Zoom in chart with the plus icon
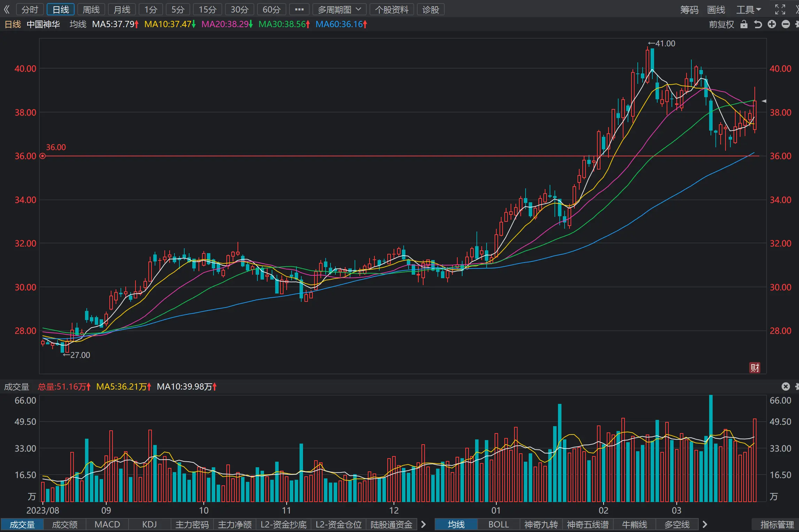The image size is (799, 532). (x=772, y=24)
